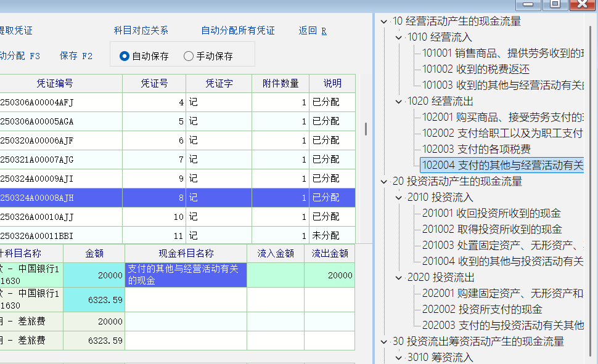Select voucher row 250324A00009AJI
Image resolution: width=598 pixels, height=364 pixels.
pyautogui.click(x=178, y=179)
